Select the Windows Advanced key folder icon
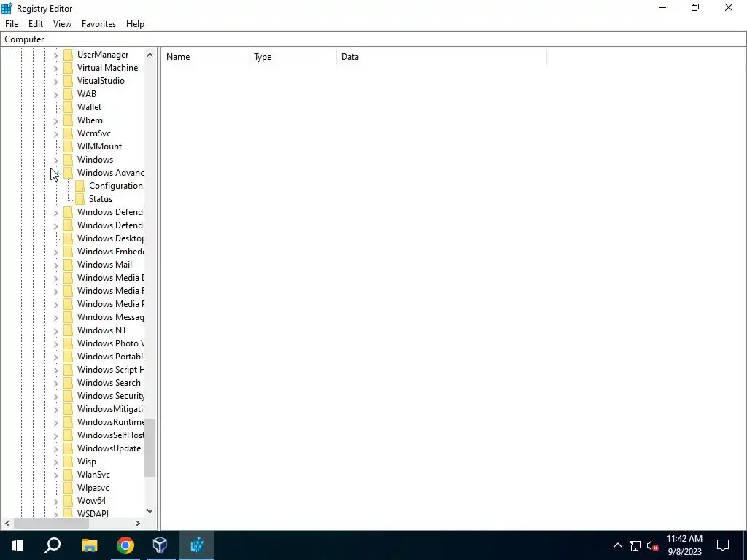 click(69, 172)
